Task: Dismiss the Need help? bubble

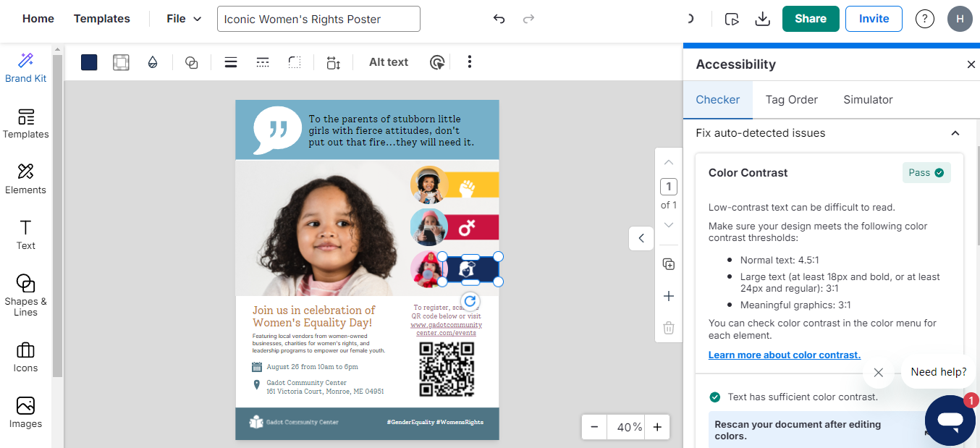Action: 878,373
